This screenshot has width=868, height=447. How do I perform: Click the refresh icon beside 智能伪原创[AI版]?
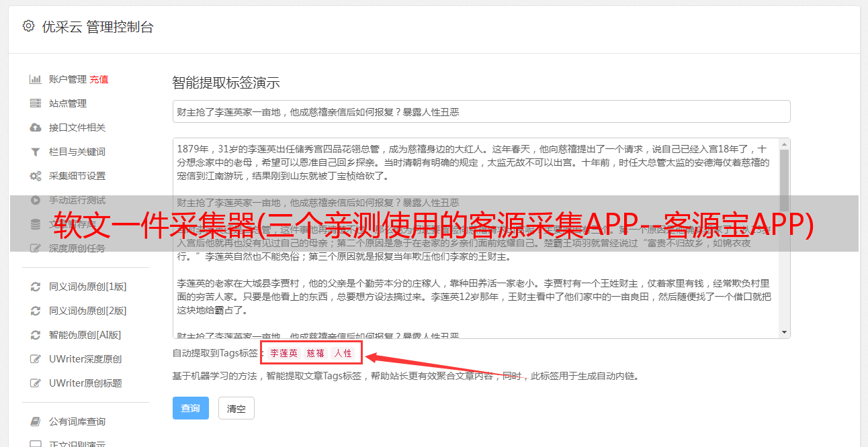[36, 335]
